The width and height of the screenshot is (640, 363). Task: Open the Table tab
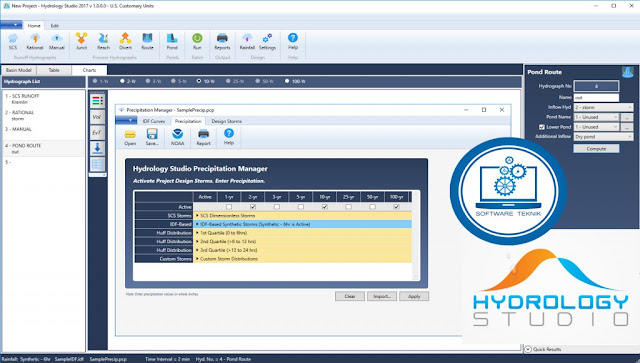(x=54, y=70)
